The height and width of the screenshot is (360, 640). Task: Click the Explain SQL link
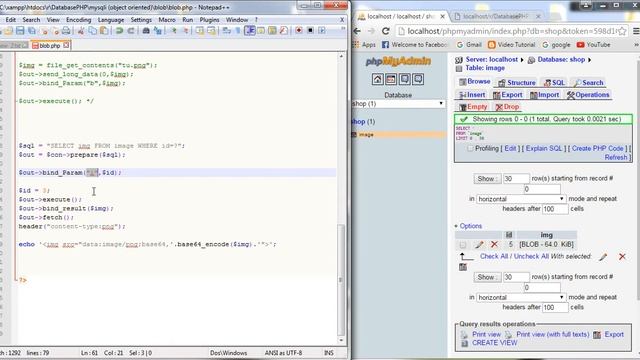coord(544,149)
